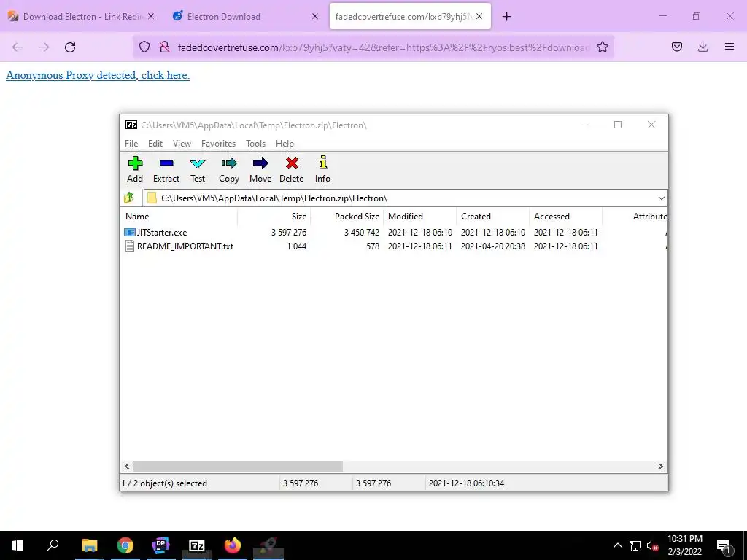This screenshot has height=560, width=747.
Task: Open a new Firefox tab
Action: tap(506, 17)
